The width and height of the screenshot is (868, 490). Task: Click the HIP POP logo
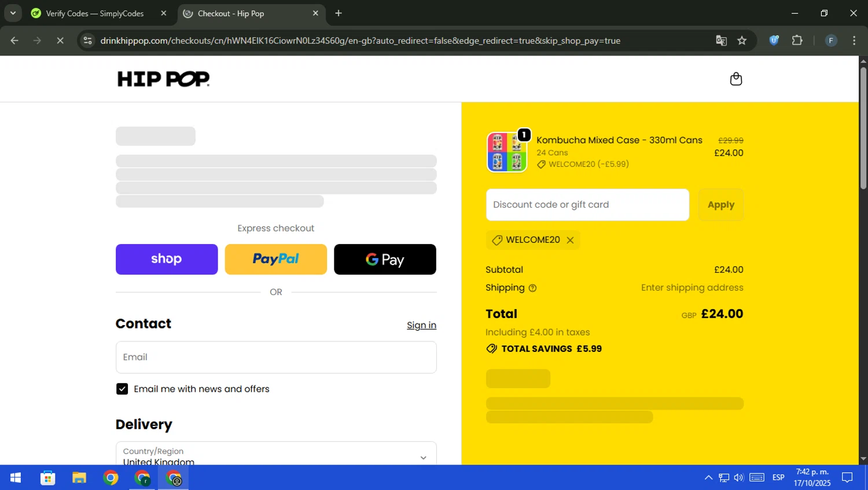point(163,79)
